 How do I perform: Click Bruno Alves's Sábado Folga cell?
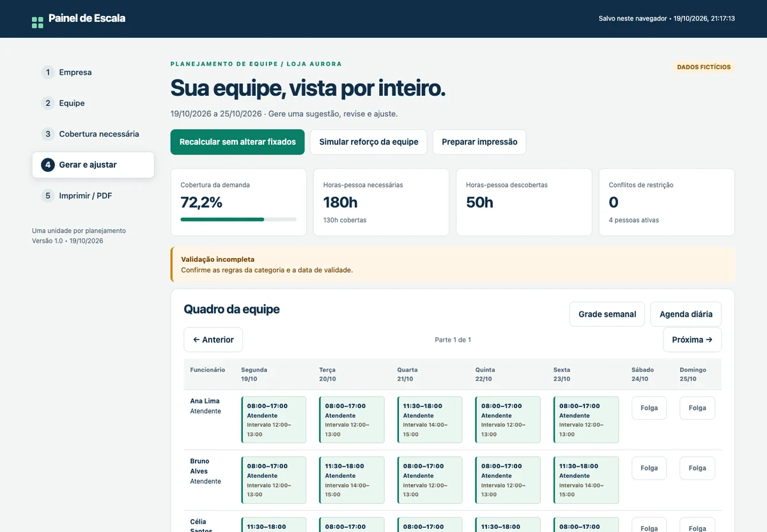point(649,468)
